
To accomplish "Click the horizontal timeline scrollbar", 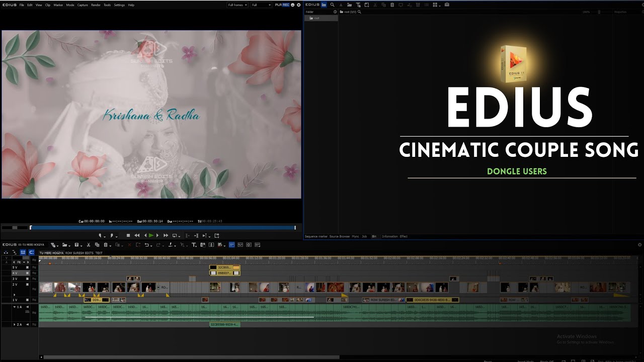I will tap(192, 357).
